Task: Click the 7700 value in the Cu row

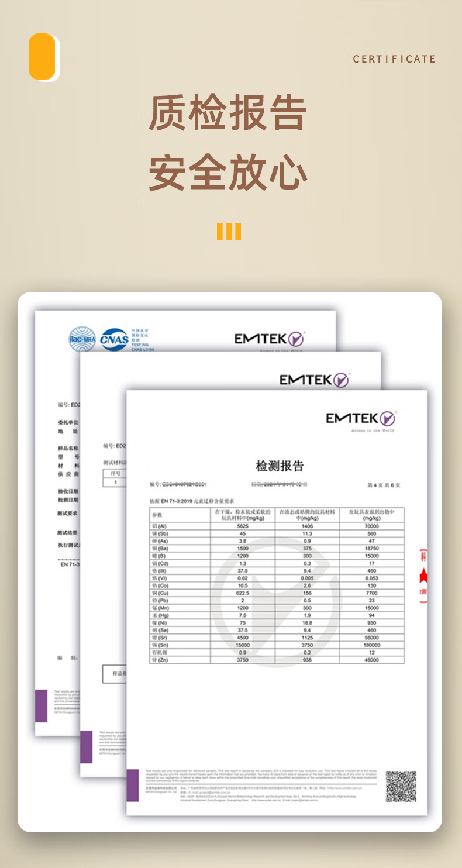Action: [372, 593]
